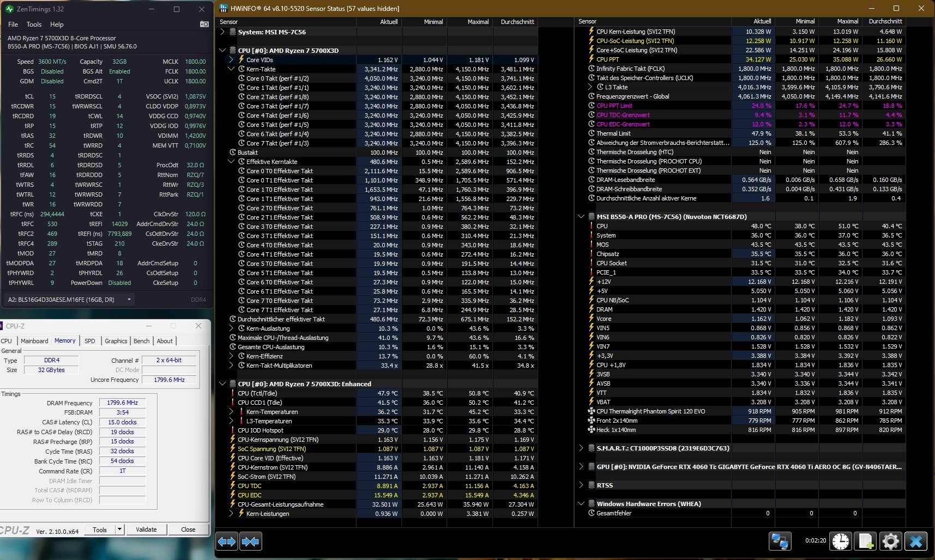Collapse the Kern-Takte tree node
The width and height of the screenshot is (935, 560).
pos(231,69)
